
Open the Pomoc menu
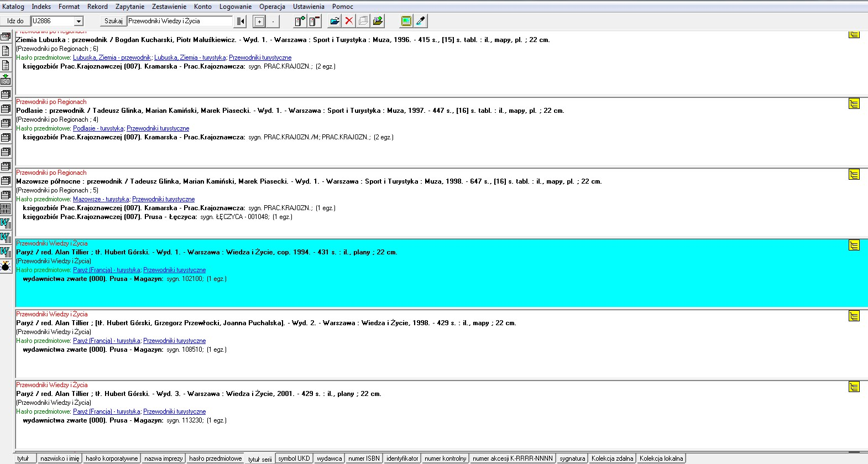pos(343,7)
